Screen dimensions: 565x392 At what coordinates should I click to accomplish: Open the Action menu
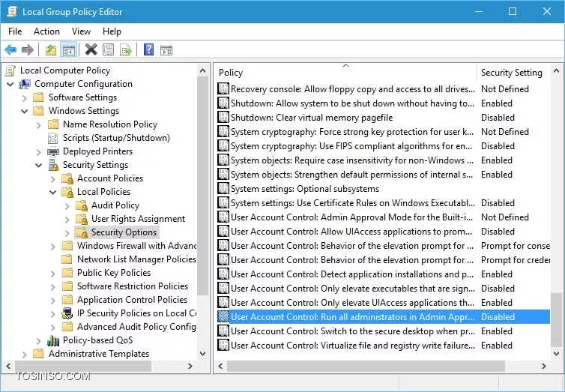pos(47,31)
